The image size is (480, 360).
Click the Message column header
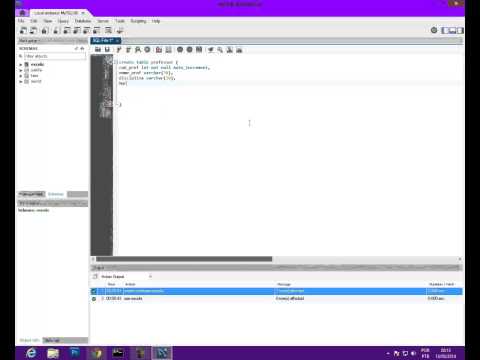[x=284, y=284]
